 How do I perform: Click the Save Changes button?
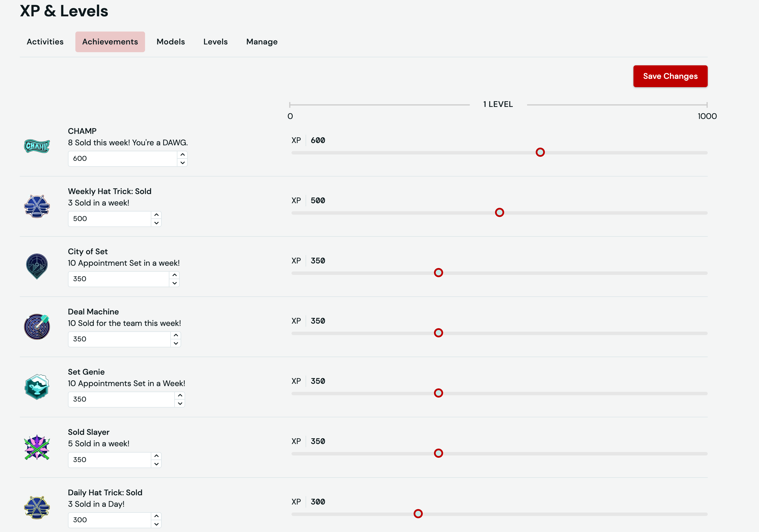coord(670,76)
